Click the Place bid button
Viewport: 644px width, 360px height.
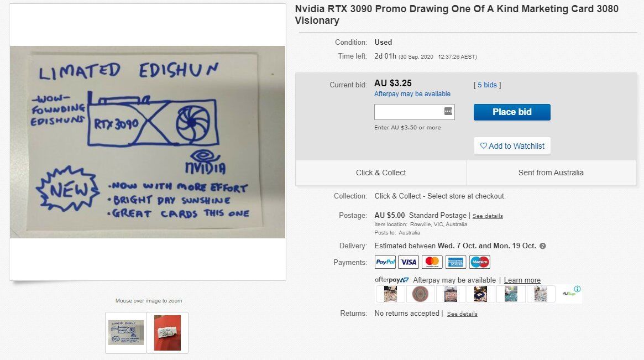(x=512, y=112)
